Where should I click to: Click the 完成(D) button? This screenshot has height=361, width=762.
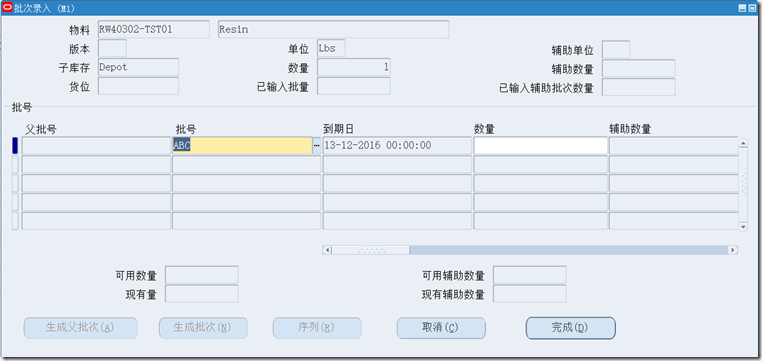[571, 328]
